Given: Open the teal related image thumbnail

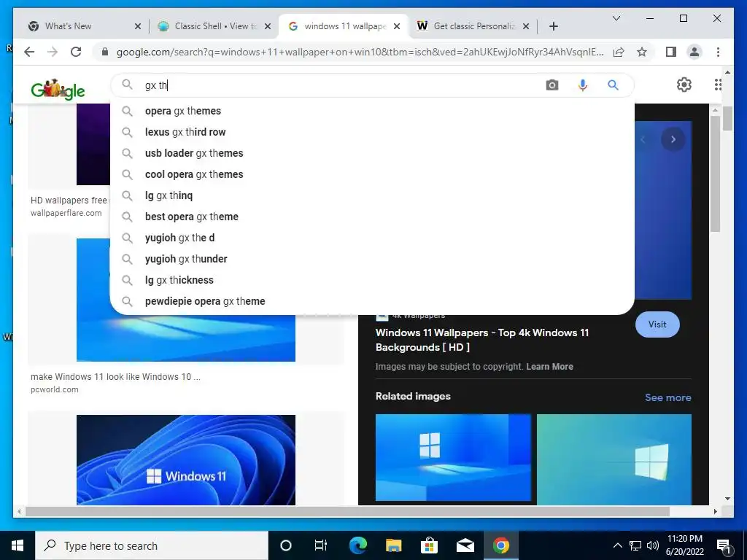Looking at the screenshot, I should (614, 459).
